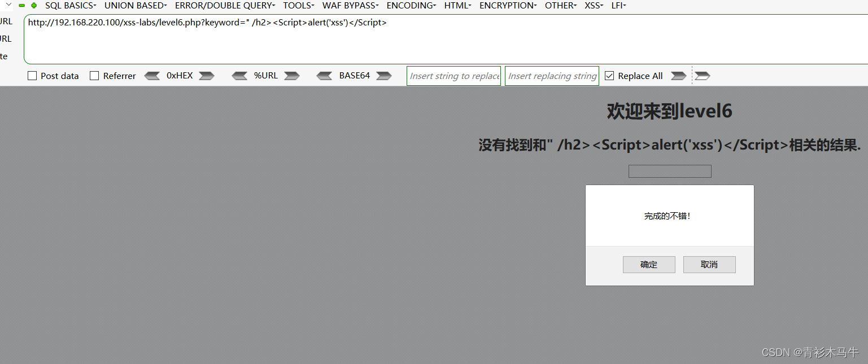Open the ENCODING menu
Image resolution: width=868 pixels, height=364 pixels.
[411, 6]
